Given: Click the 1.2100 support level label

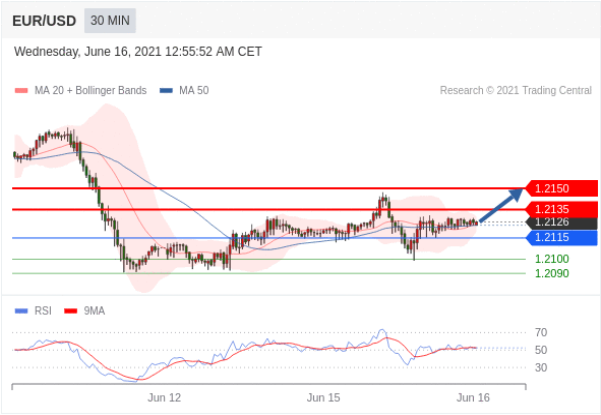Looking at the screenshot, I should pyautogui.click(x=552, y=259).
